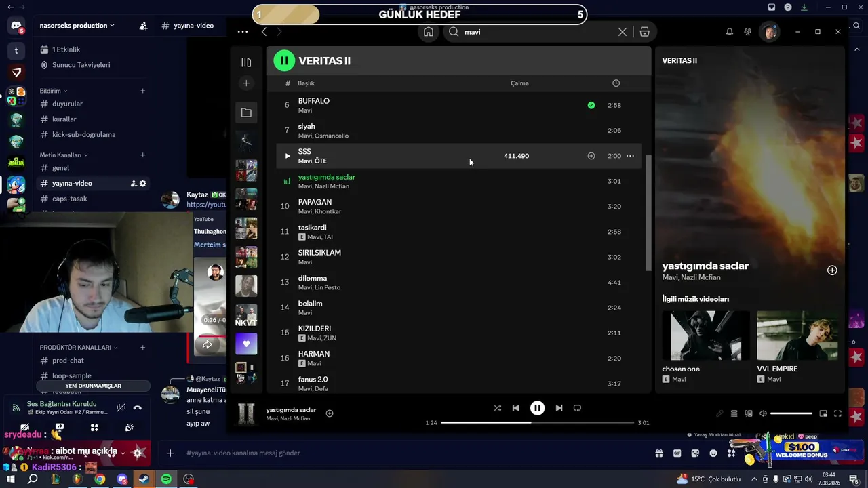
Task: Toggle the lyrics microphone icon
Action: click(719, 413)
